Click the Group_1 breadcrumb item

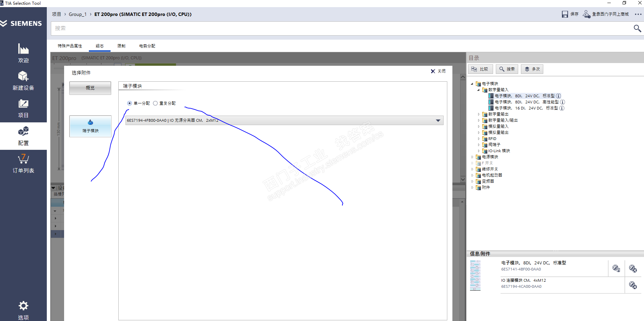[x=78, y=14]
